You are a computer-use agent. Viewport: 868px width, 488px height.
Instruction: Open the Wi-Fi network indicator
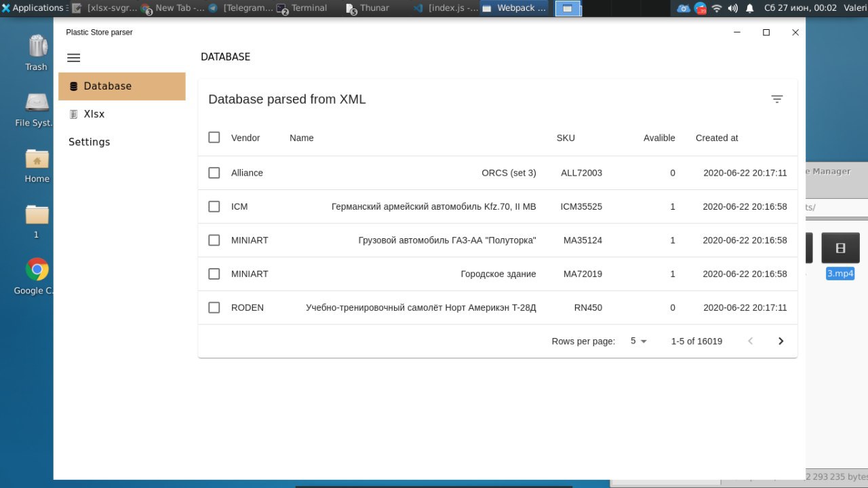click(x=717, y=8)
